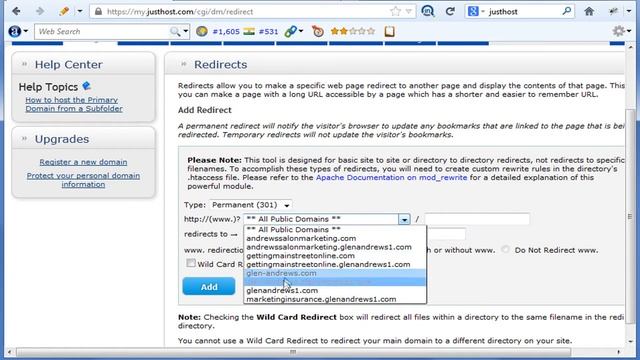This screenshot has width=640, height=360.
Task: Click the browser forward arrow
Action: click(x=40, y=11)
